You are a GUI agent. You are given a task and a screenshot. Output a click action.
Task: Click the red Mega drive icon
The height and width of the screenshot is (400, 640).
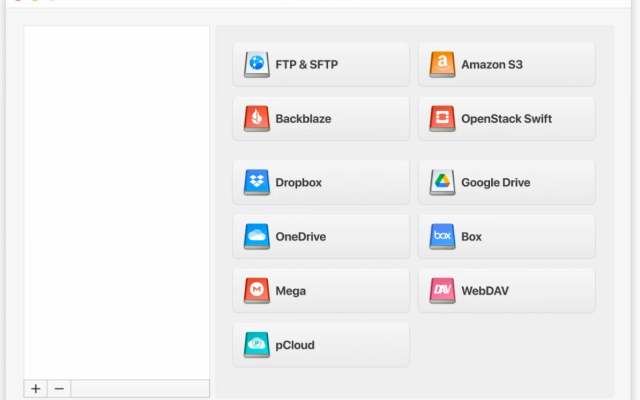click(x=257, y=291)
